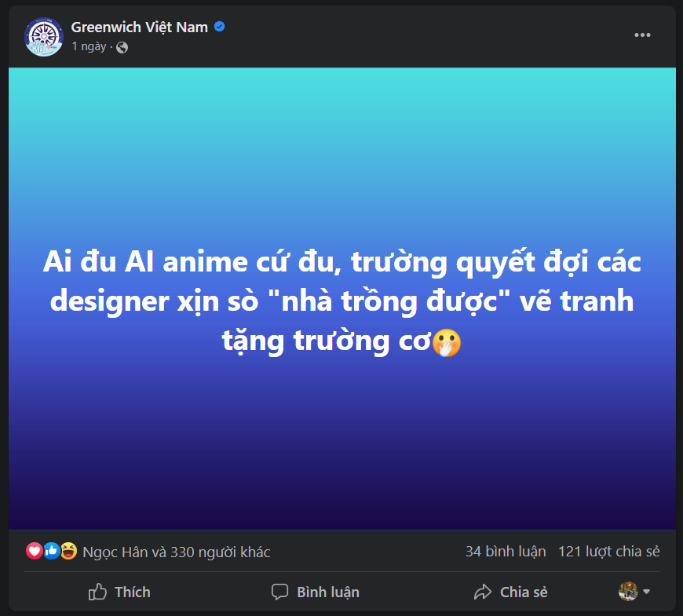Open the '34 bình luận' comments count
Viewport: 683px width, 616px height.
[x=506, y=552]
